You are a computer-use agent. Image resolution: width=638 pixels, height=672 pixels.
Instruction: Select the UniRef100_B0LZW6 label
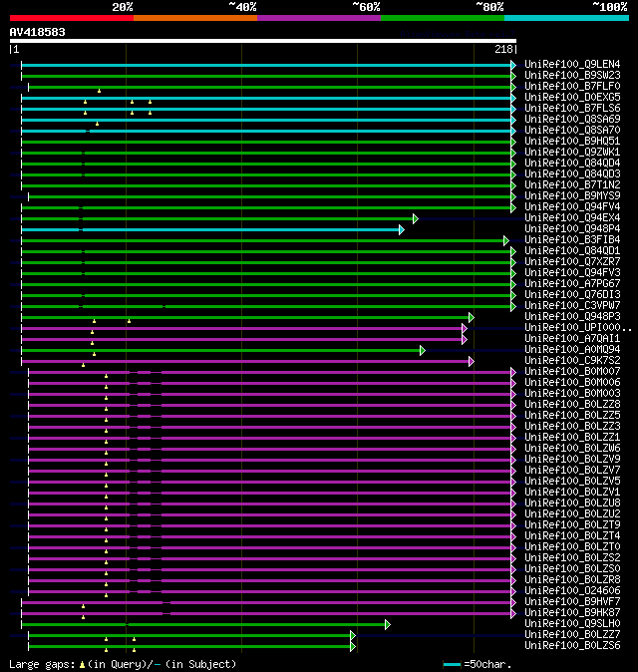[572, 449]
